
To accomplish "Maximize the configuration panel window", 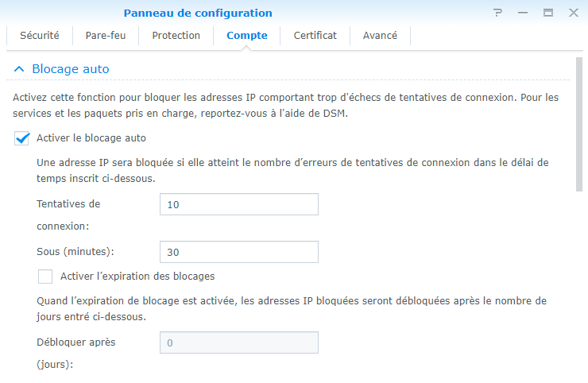I will [547, 14].
